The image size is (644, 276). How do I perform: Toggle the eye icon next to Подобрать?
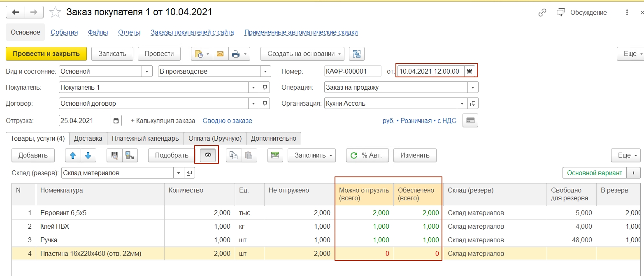click(208, 155)
